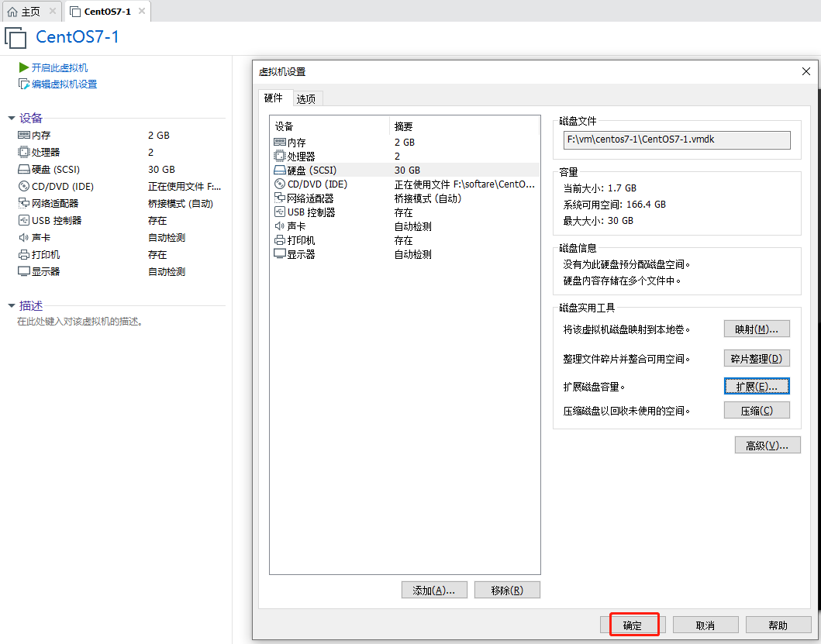Click the home icon on the 主页 tab
Viewport: 821px width, 644px height.
point(12,12)
